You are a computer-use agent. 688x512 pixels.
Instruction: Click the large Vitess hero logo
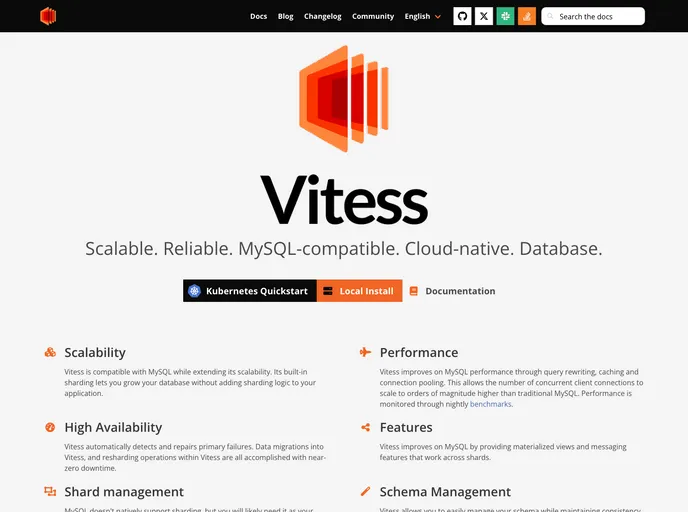(x=344, y=99)
